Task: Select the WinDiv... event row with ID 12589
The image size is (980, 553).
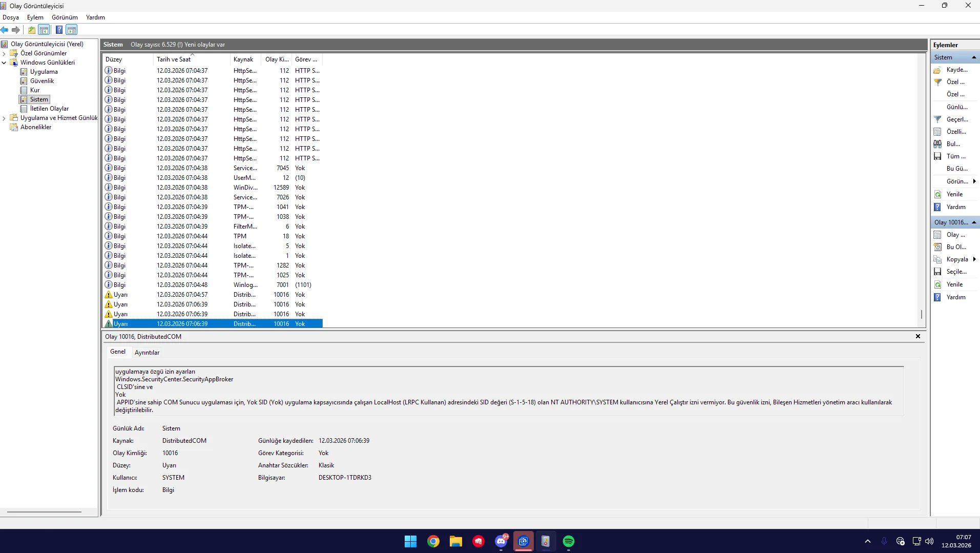Action: [213, 188]
